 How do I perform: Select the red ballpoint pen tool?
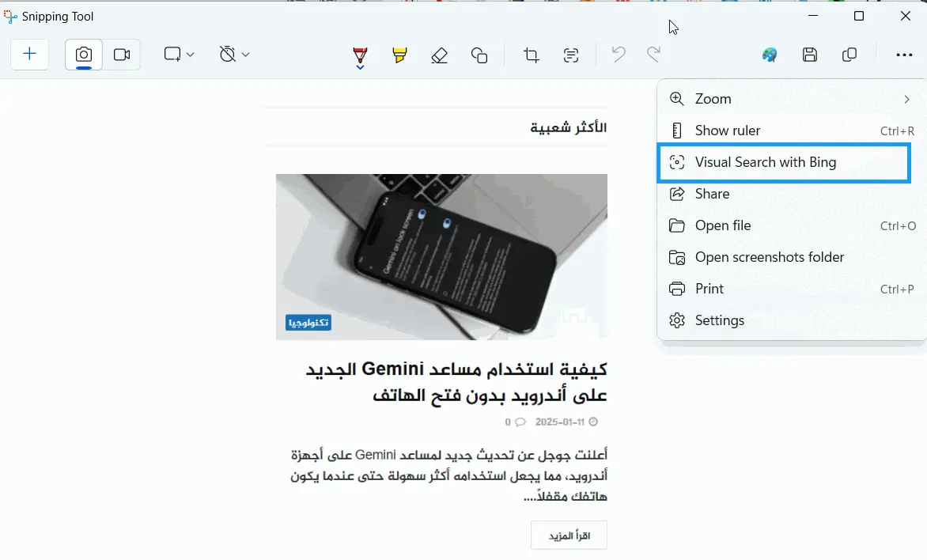pyautogui.click(x=359, y=55)
